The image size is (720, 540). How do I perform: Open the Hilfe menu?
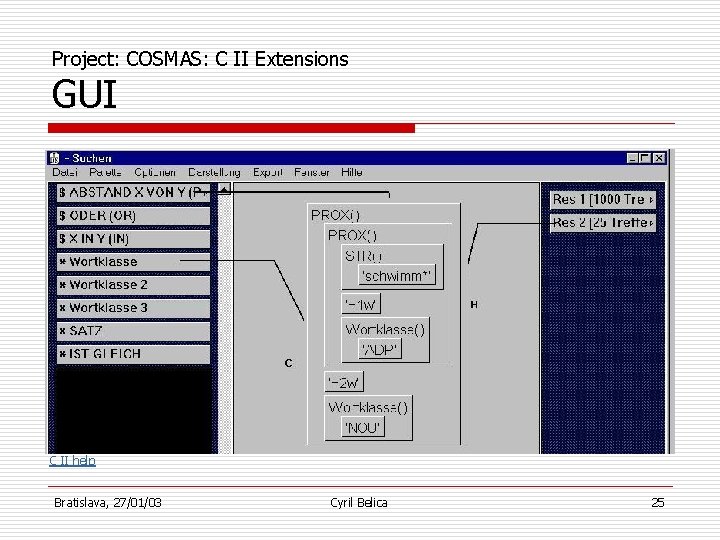coord(352,172)
